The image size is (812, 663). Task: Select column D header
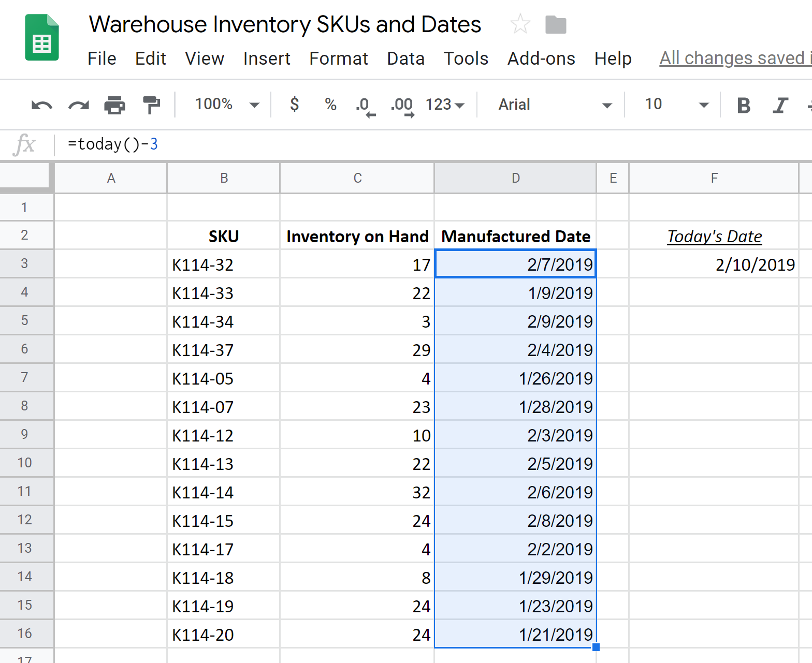515,178
